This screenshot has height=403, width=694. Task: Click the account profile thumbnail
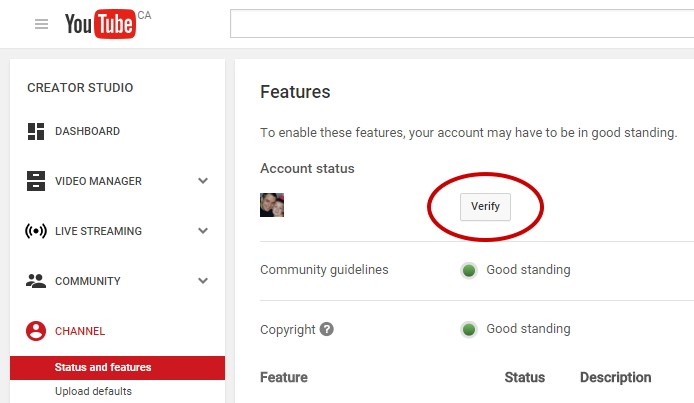click(x=272, y=205)
